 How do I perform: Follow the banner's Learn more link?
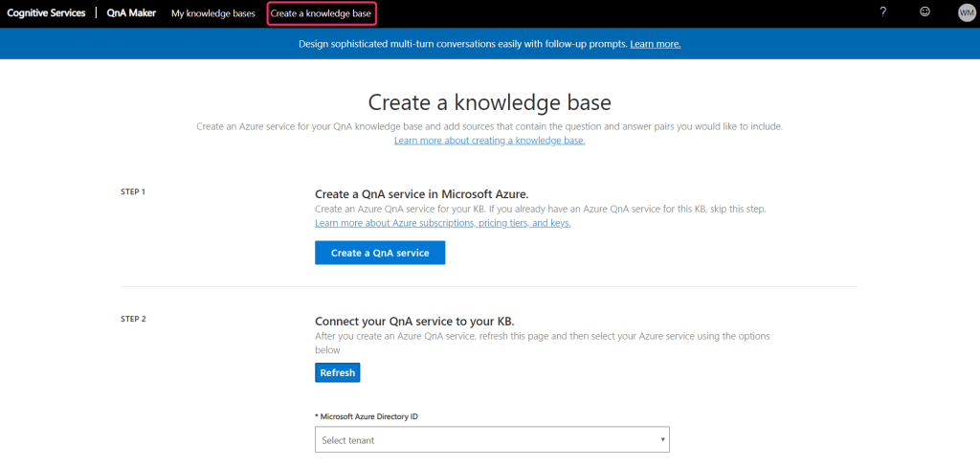click(x=655, y=44)
